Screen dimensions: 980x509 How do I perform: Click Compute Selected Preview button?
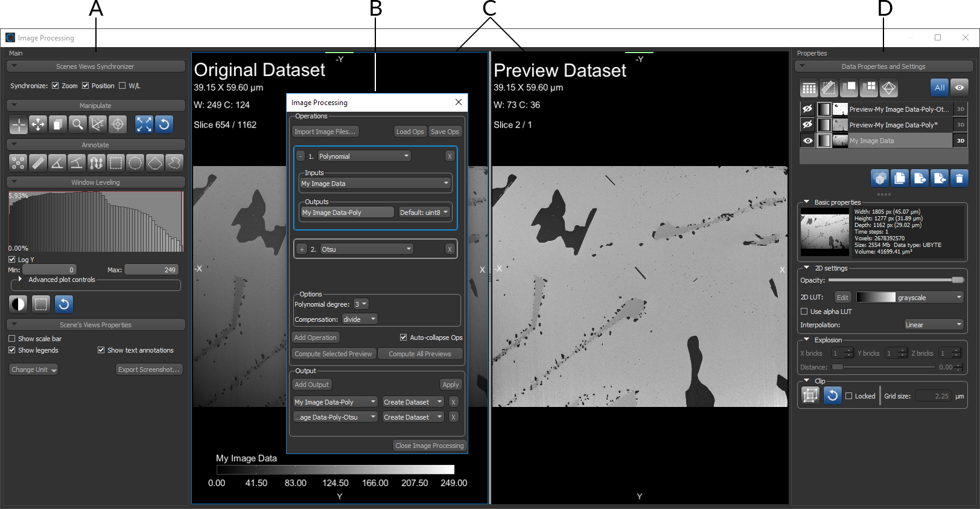click(x=333, y=354)
